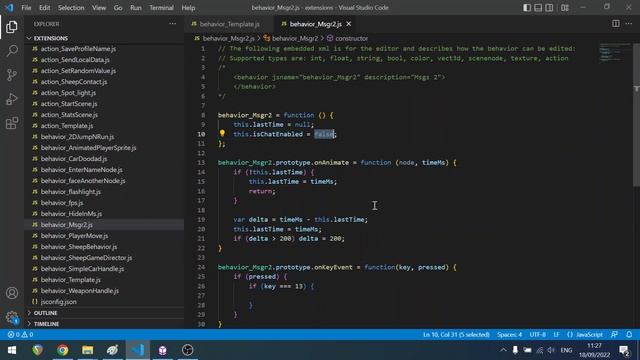Split the editor to the right
The width and height of the screenshot is (640, 360).
616,24
